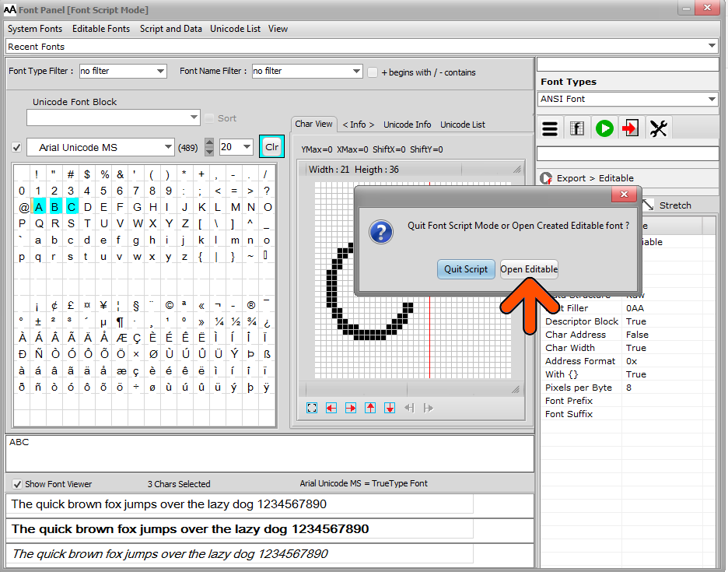Click the hamburger list icon in toolbar
The width and height of the screenshot is (728, 572).
[550, 128]
